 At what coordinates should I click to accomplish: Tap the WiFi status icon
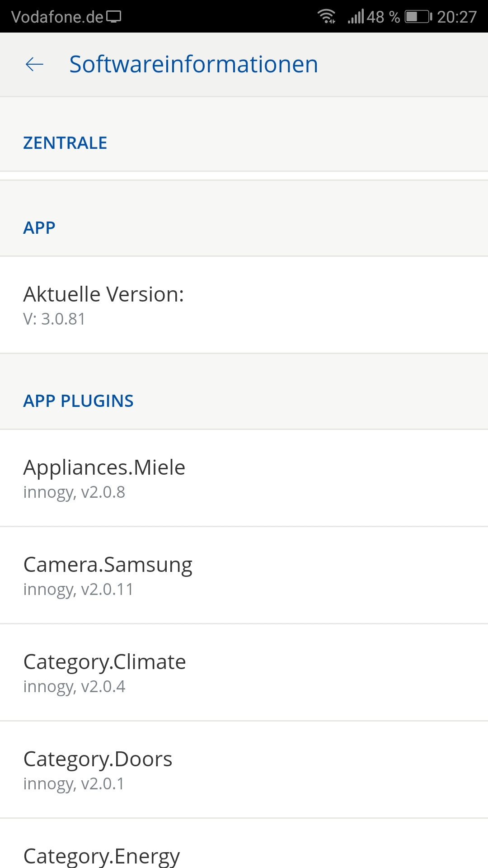coord(326,17)
